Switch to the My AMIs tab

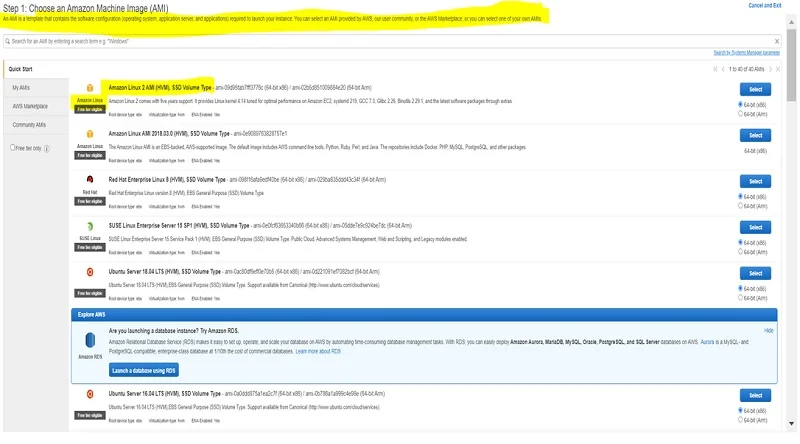click(36, 88)
